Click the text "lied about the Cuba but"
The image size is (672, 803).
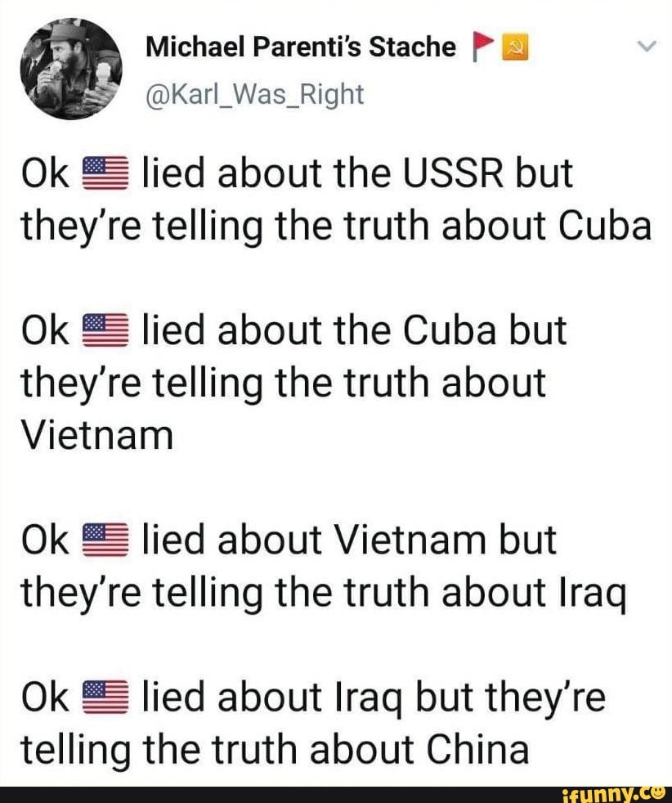point(354,330)
